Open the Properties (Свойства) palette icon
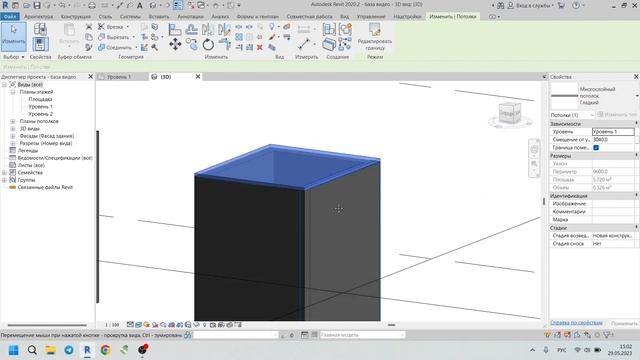 click(40, 44)
